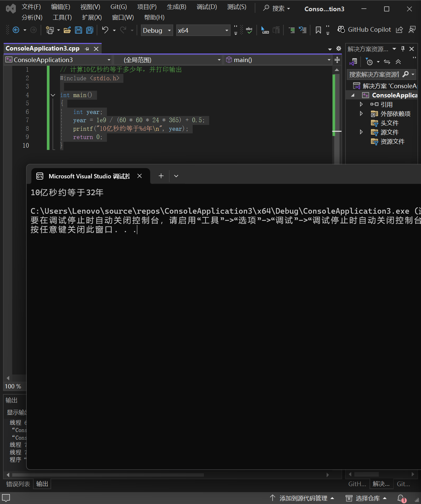Screen dimensions: 421x504
Task: Expand the 源文件 tree node
Action: click(x=361, y=132)
